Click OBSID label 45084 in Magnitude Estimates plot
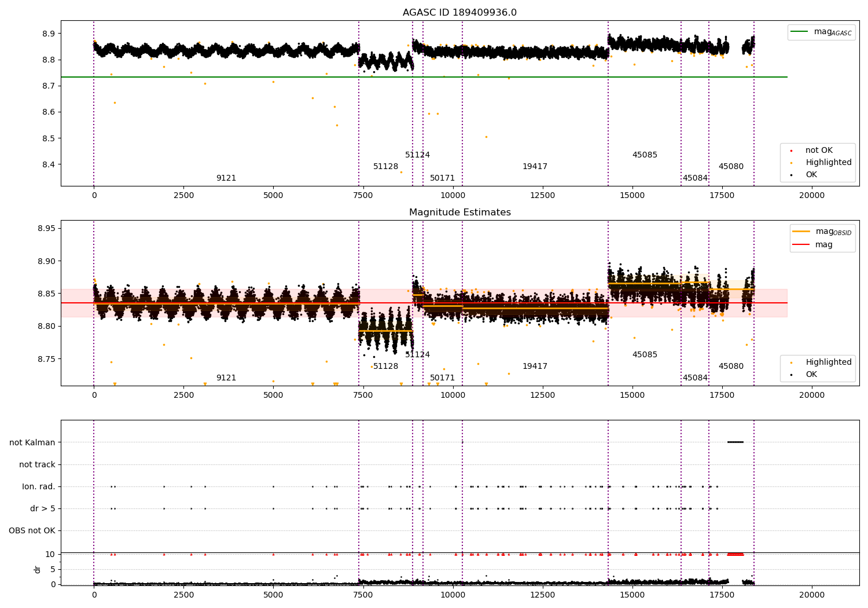 [695, 378]
